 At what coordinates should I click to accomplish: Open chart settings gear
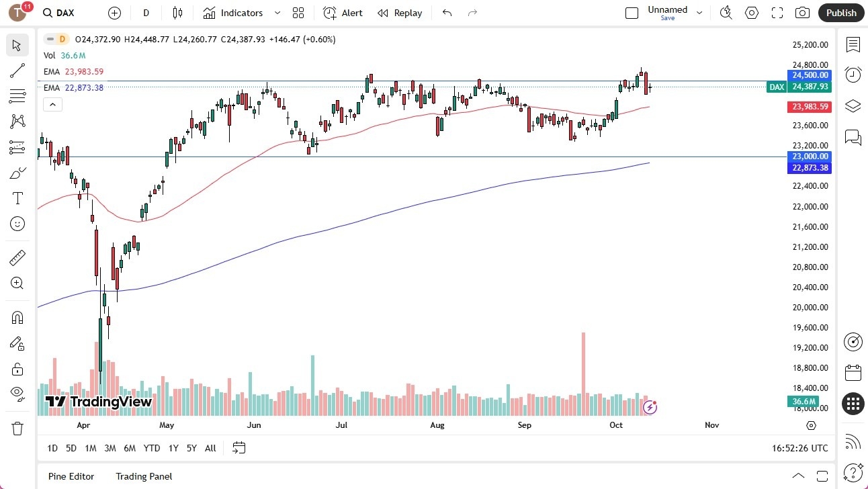(751, 13)
